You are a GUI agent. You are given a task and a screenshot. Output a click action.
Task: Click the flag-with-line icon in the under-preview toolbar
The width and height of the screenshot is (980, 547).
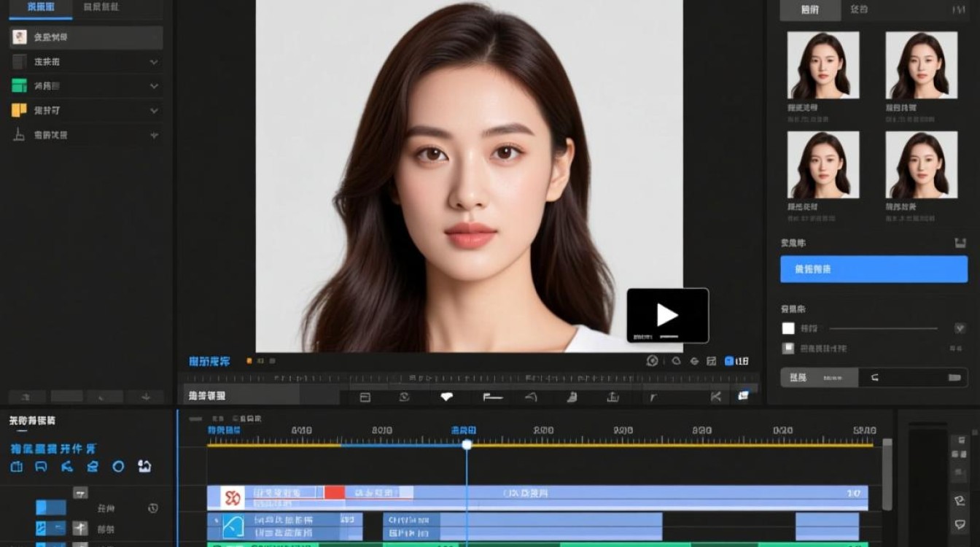point(493,397)
